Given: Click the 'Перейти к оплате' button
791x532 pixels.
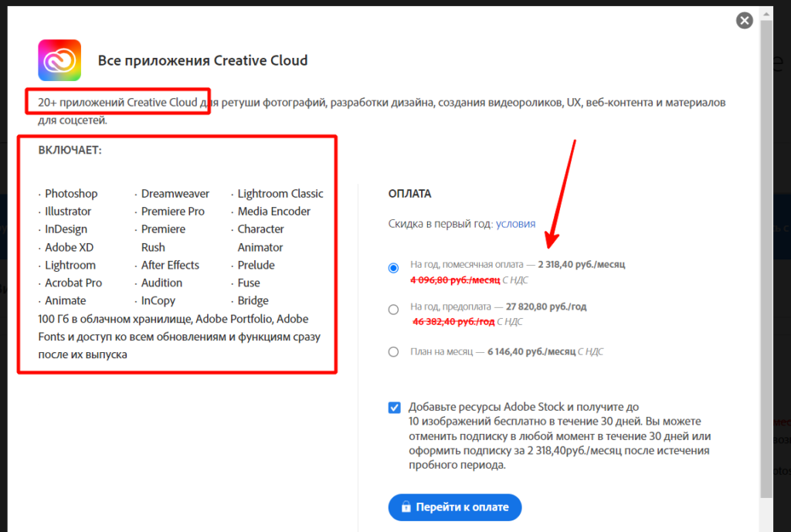Looking at the screenshot, I should coord(455,507).
